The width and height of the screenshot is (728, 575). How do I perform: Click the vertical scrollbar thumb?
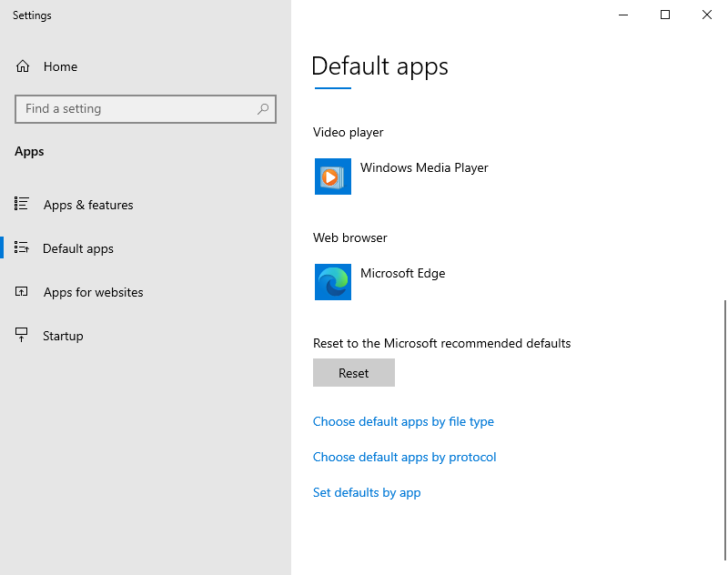[x=725, y=430]
